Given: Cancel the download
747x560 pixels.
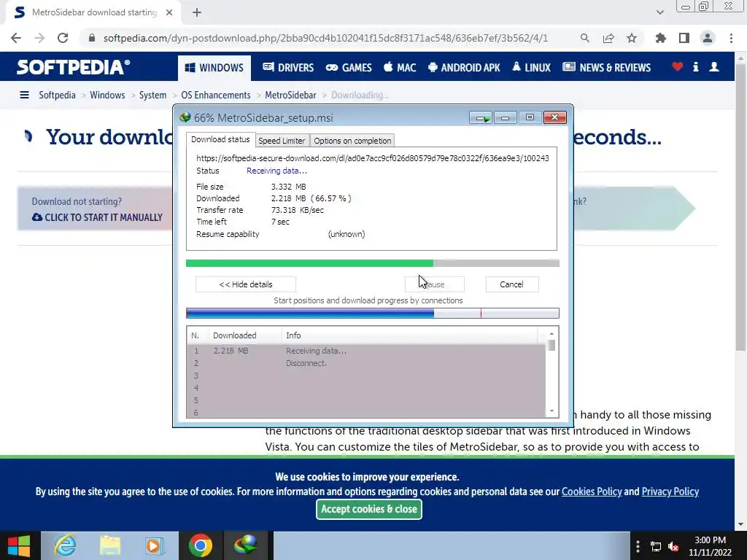Looking at the screenshot, I should click(x=511, y=284).
